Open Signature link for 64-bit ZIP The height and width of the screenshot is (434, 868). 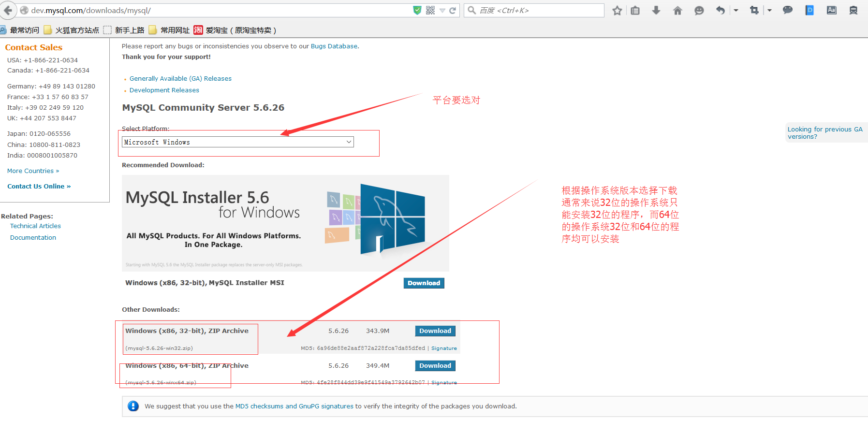(444, 383)
